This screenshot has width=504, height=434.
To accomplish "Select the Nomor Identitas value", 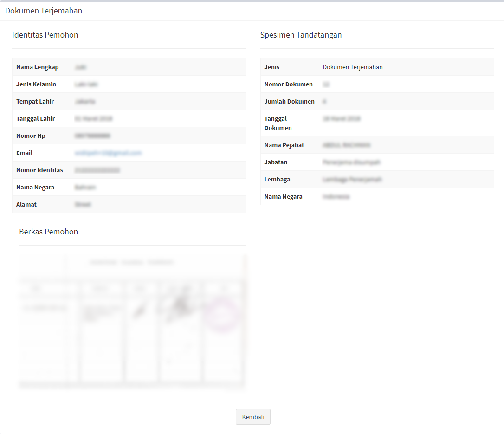I will click(97, 170).
